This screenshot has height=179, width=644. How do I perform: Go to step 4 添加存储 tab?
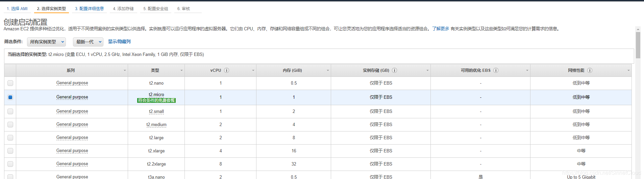[123, 9]
